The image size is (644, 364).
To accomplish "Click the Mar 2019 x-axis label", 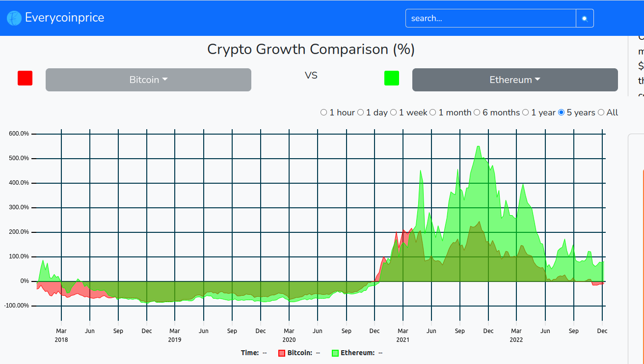I will click(x=175, y=335).
